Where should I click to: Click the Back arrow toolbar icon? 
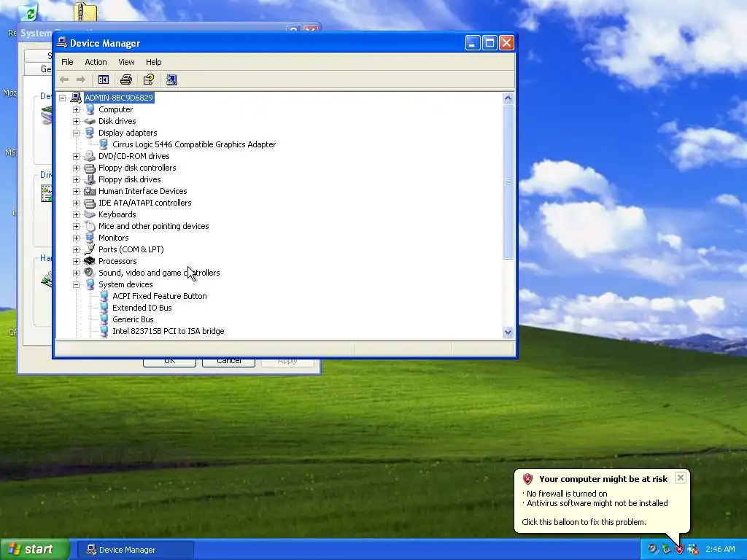[x=64, y=79]
